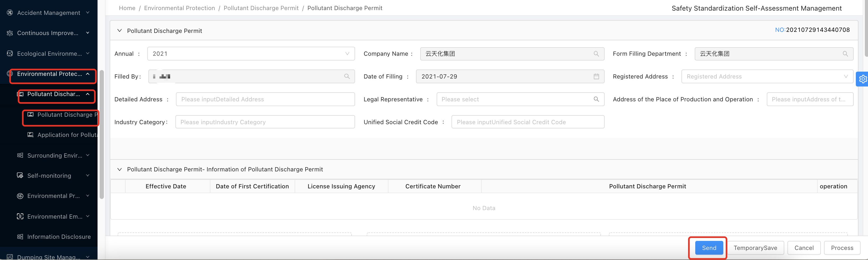
Task: Open Accident Management menu item
Action: coord(48,12)
